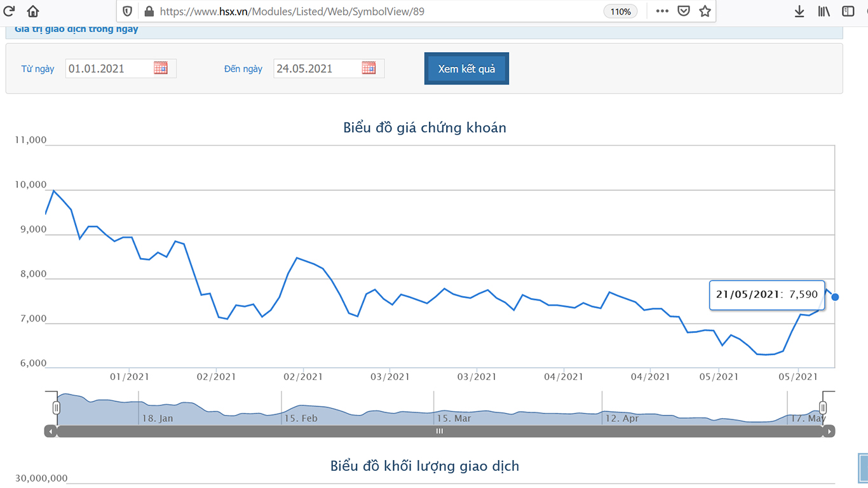Open calendar picker for Từ ngày

coord(161,68)
